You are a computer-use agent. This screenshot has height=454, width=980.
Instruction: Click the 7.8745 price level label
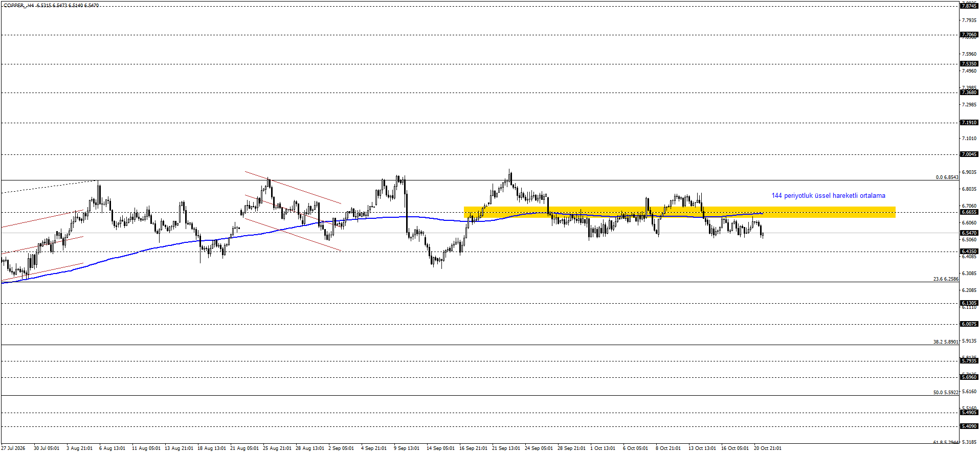[x=969, y=6]
